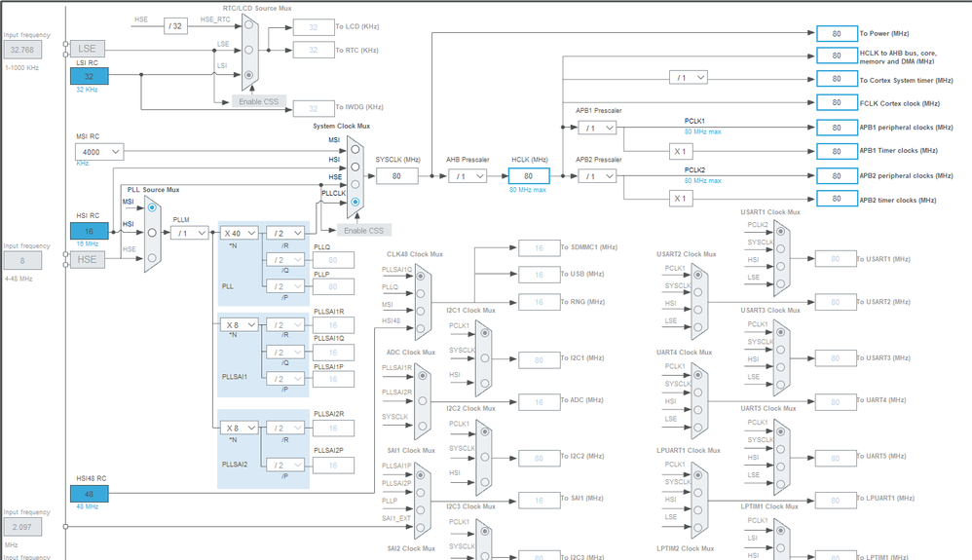Click the FCLK Cortex clock output box
This screenshot has width=972, height=560.
coord(837,102)
